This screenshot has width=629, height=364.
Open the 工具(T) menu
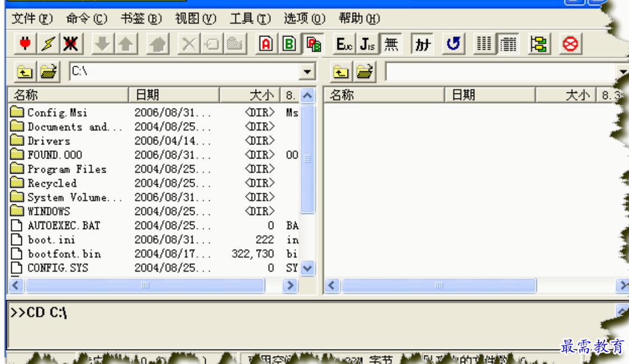coord(251,18)
